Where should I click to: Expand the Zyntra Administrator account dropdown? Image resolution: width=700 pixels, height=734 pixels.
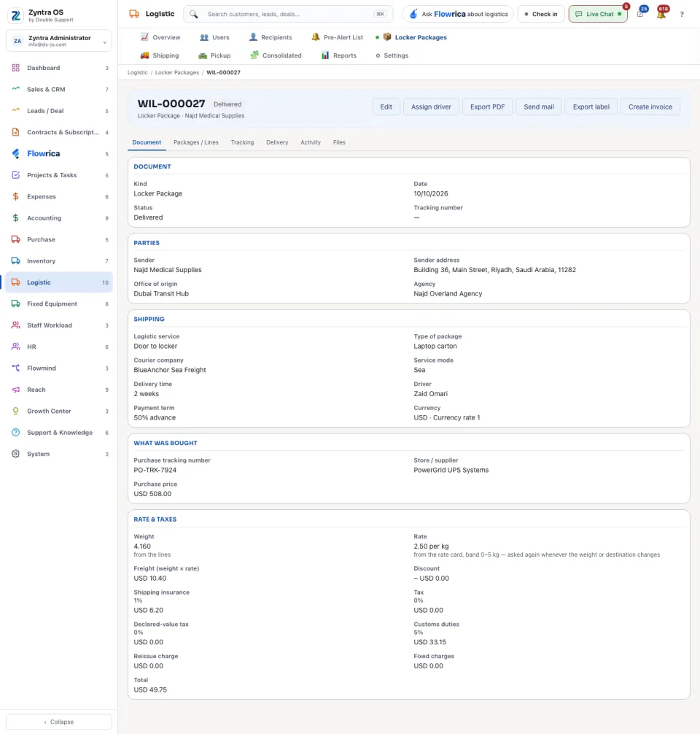point(59,41)
